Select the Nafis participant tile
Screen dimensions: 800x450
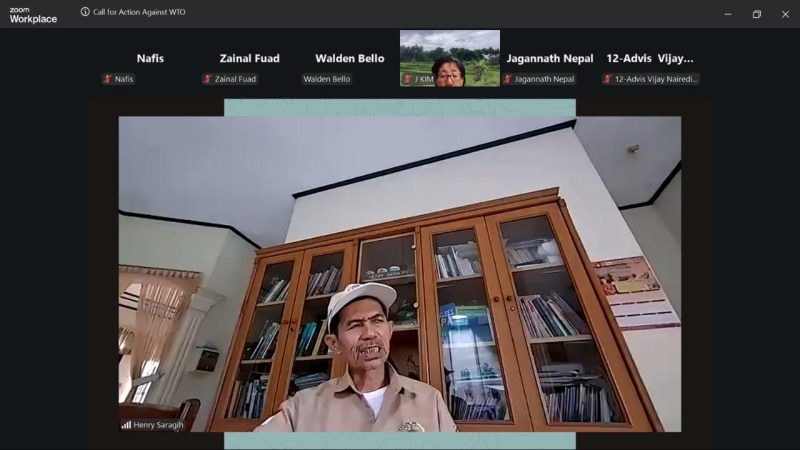150,58
